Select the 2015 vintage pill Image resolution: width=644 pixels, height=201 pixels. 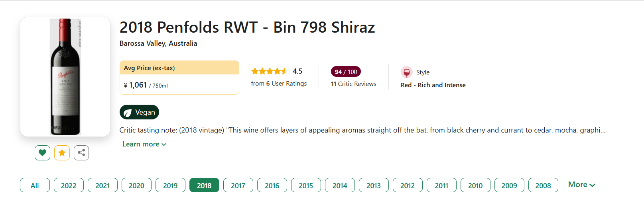pyautogui.click(x=306, y=185)
